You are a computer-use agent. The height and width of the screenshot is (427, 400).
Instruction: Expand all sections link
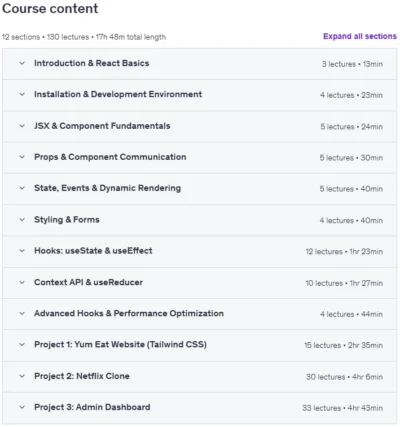(x=360, y=36)
